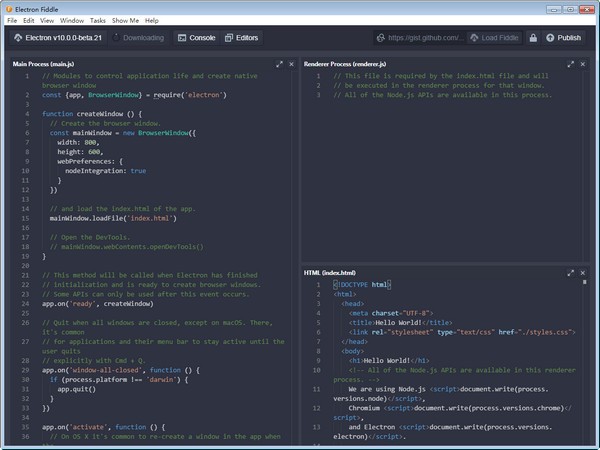
Task: Maximize the HTML (index.html) editor panel
Action: tap(571, 272)
